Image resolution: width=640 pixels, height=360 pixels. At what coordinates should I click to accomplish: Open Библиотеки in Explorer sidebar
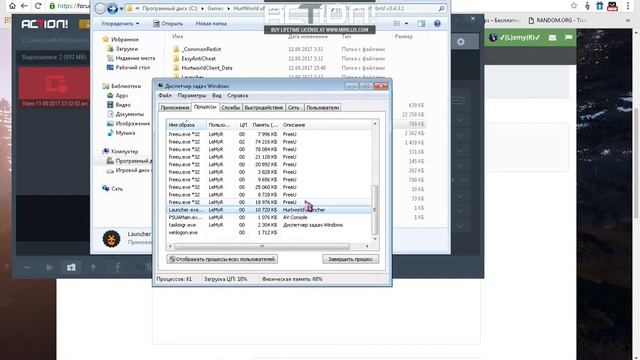[x=122, y=86]
